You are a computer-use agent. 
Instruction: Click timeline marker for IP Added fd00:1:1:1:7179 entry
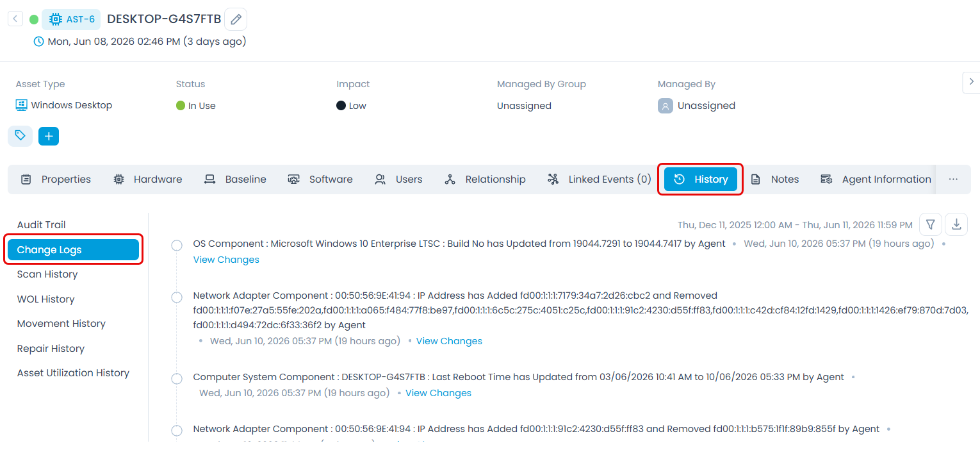pyautogui.click(x=177, y=297)
